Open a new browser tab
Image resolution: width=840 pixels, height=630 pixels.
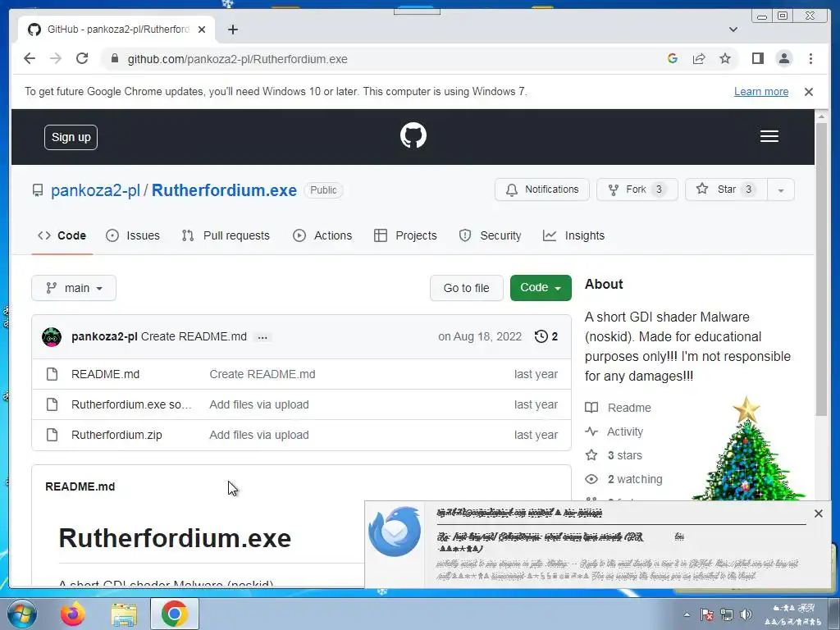(232, 30)
